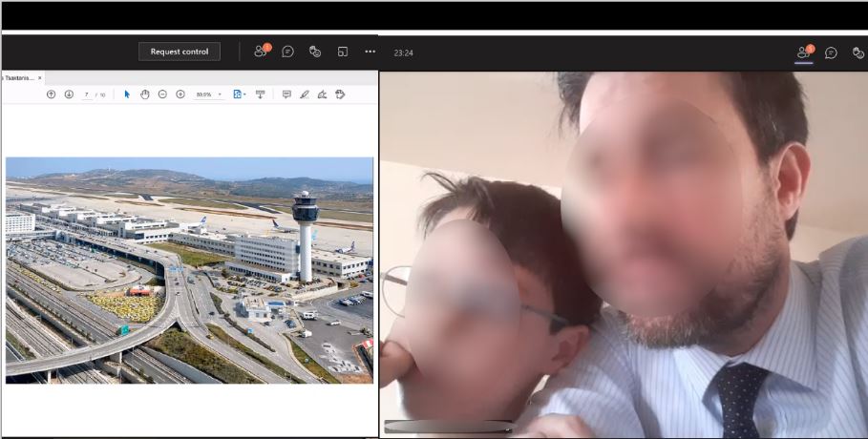Viewport: 868px width, 439px height.
Task: Open the sign document tool
Action: click(x=322, y=94)
